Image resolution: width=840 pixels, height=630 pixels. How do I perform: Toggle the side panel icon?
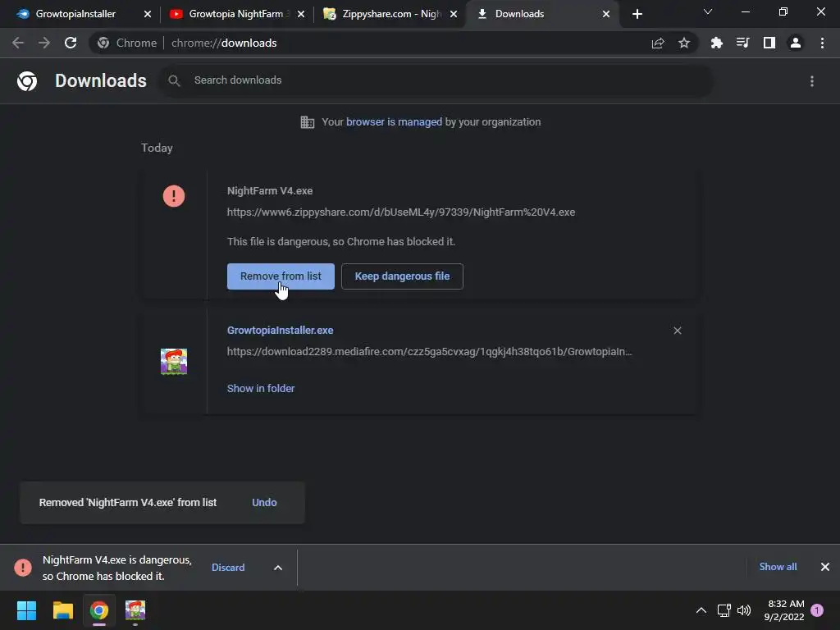[x=769, y=43]
